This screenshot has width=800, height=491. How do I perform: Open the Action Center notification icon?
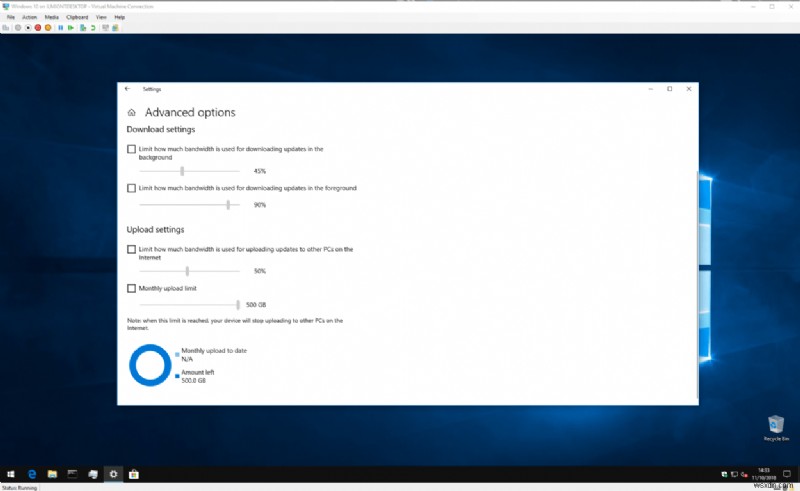click(x=787, y=474)
